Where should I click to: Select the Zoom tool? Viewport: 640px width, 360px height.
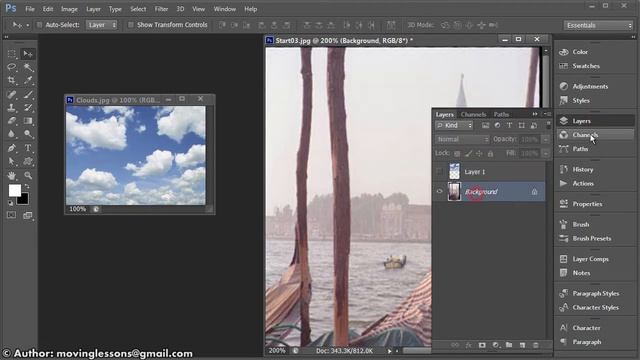[28, 176]
